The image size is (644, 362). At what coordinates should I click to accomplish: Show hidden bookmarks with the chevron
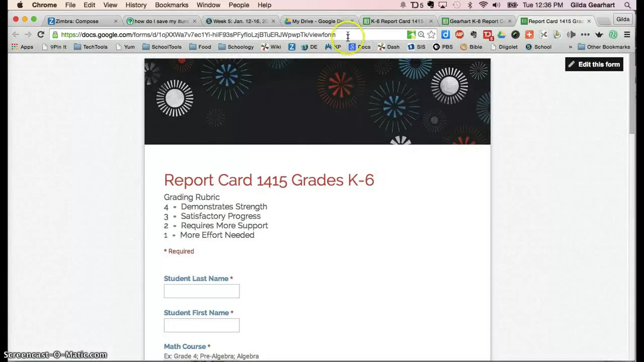(x=570, y=47)
